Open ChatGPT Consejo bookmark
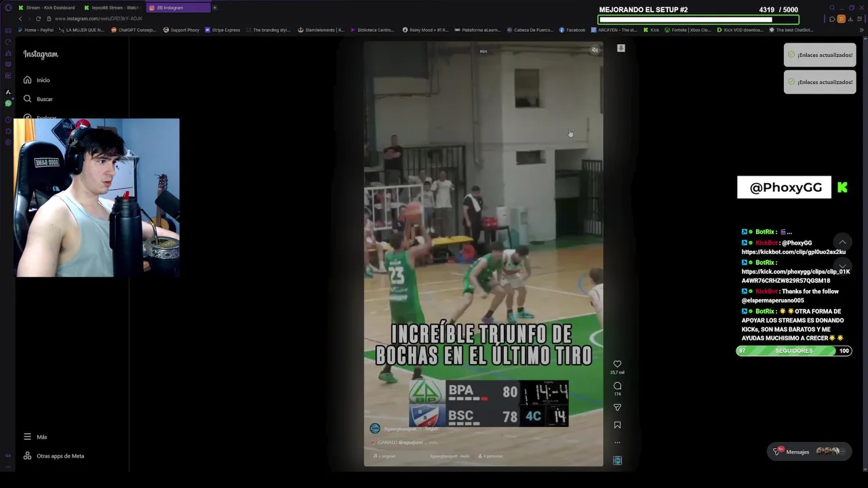This screenshot has height=488, width=868. tap(134, 30)
